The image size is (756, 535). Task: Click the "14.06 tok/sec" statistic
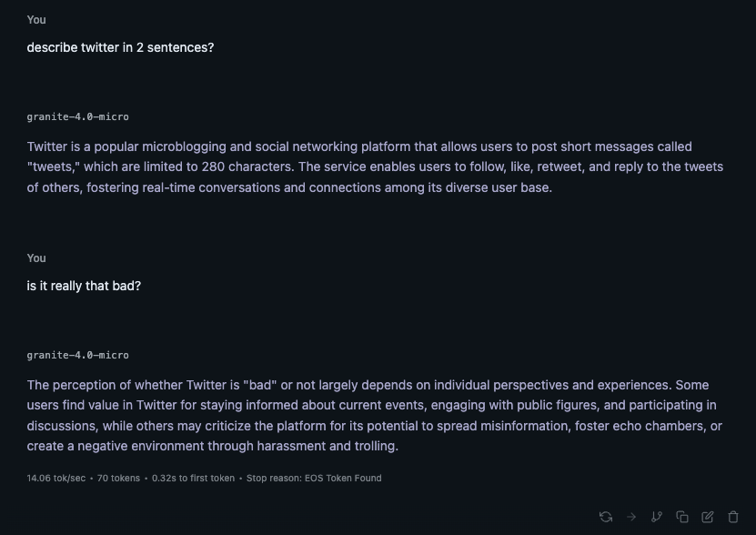[x=55, y=478]
